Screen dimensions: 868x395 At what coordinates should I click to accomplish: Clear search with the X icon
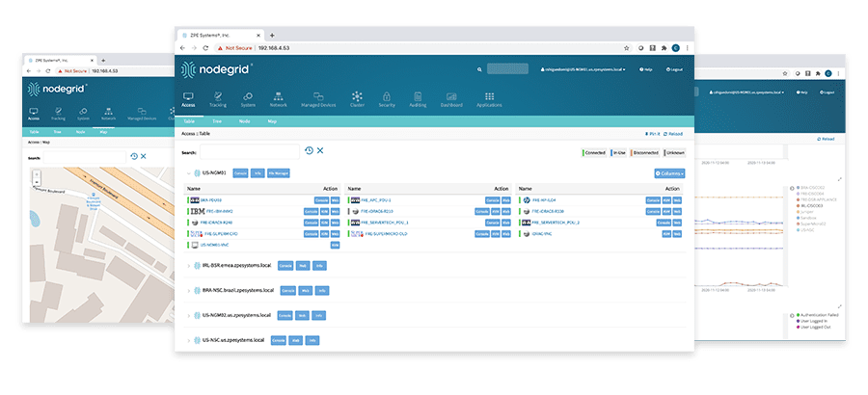[x=320, y=150]
